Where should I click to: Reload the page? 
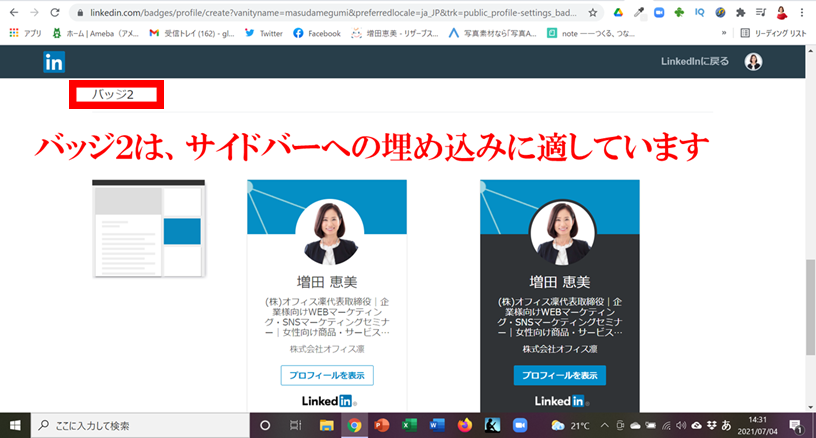tap(56, 13)
